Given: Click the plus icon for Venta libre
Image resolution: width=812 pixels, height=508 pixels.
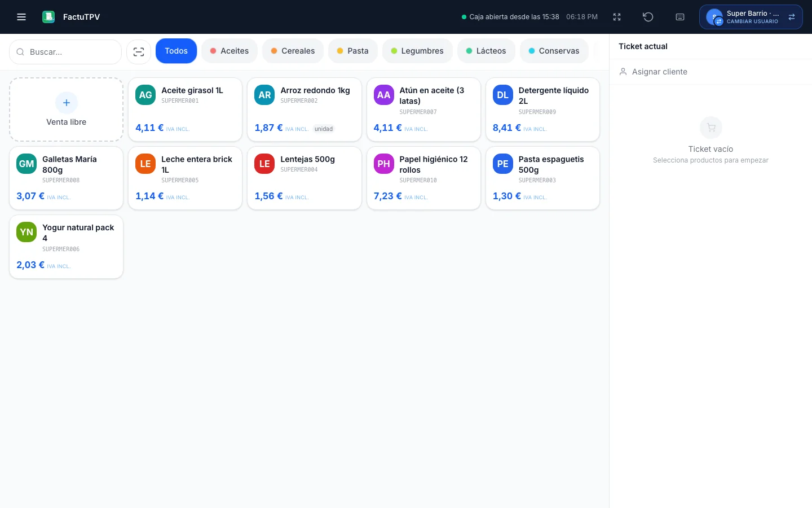Looking at the screenshot, I should coord(67,103).
